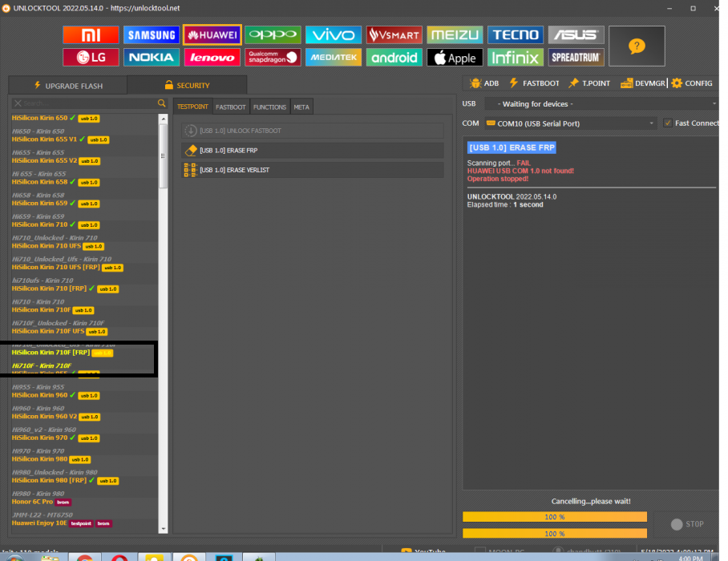Click the lower 100% progress bar
The height and width of the screenshot is (561, 728).
[x=555, y=534]
